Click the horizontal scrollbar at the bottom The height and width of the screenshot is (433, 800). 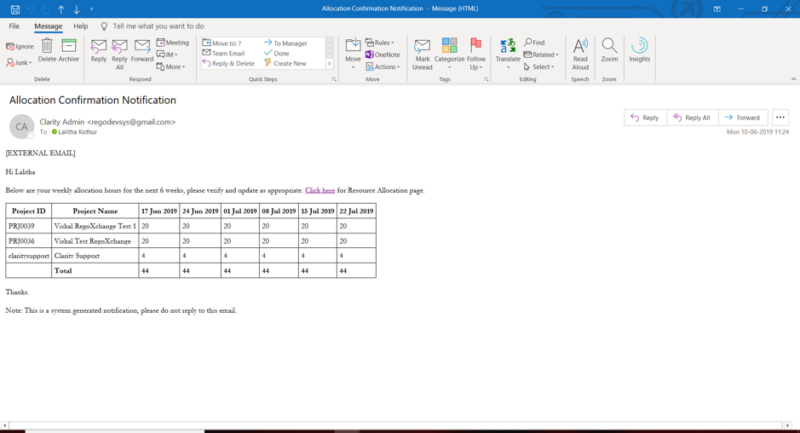tap(395, 425)
